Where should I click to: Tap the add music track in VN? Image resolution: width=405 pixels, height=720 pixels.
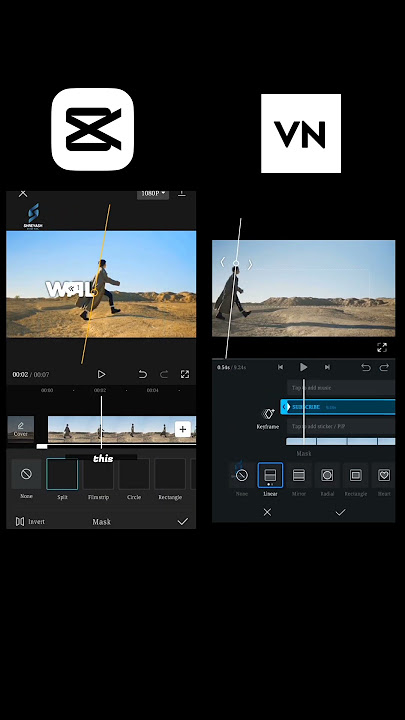(341, 388)
